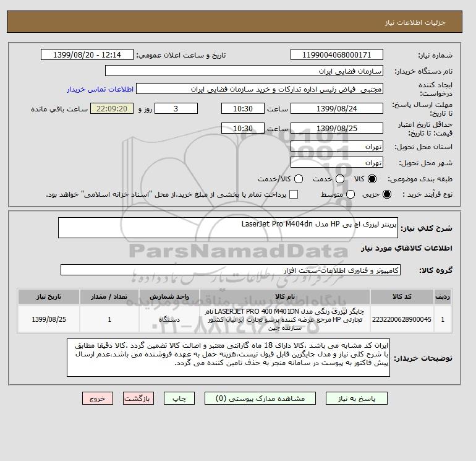Click the بازگشت back button
The image size is (476, 461).
tap(138, 399)
